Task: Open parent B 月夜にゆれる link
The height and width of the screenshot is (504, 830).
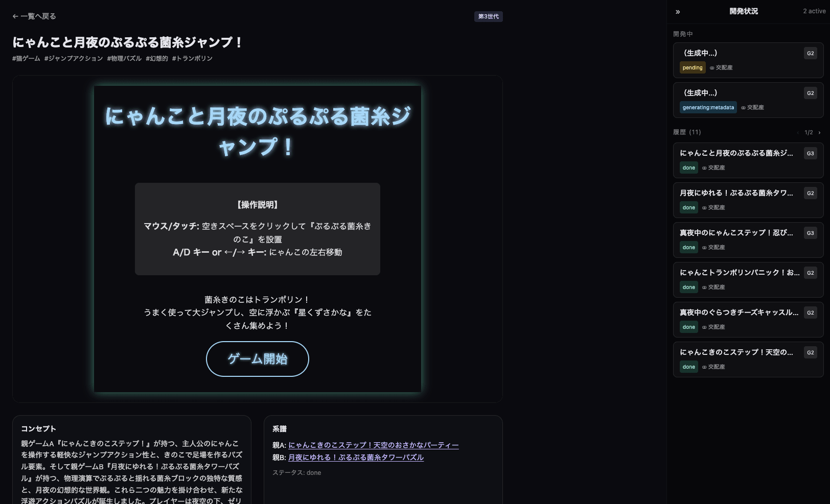Action: [x=356, y=458]
